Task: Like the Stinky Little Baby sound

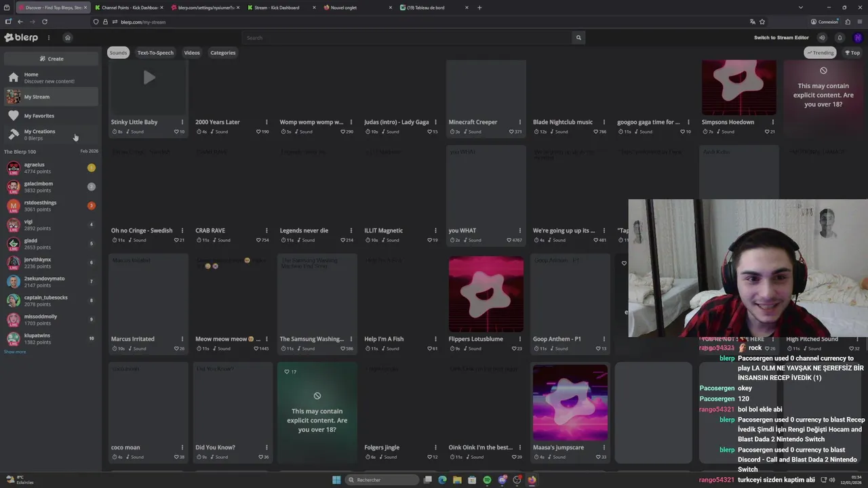Action: tap(176, 131)
